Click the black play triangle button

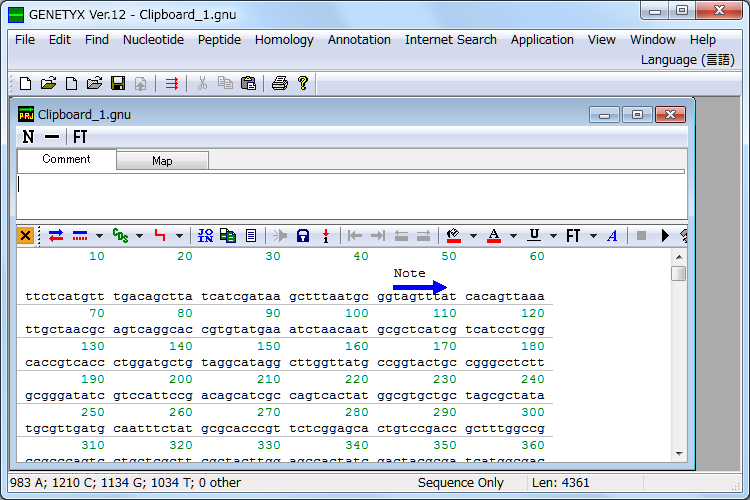[665, 235]
